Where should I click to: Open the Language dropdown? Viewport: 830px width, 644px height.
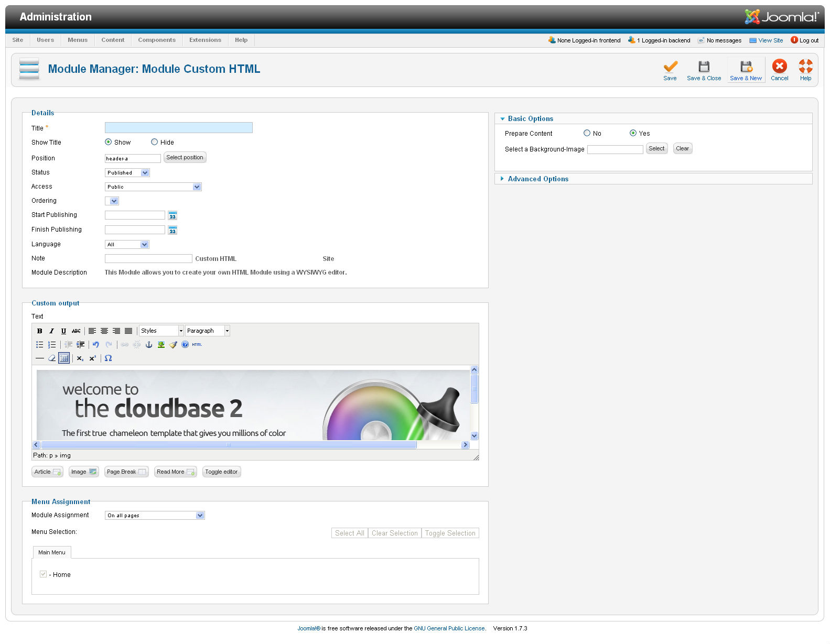coord(127,245)
